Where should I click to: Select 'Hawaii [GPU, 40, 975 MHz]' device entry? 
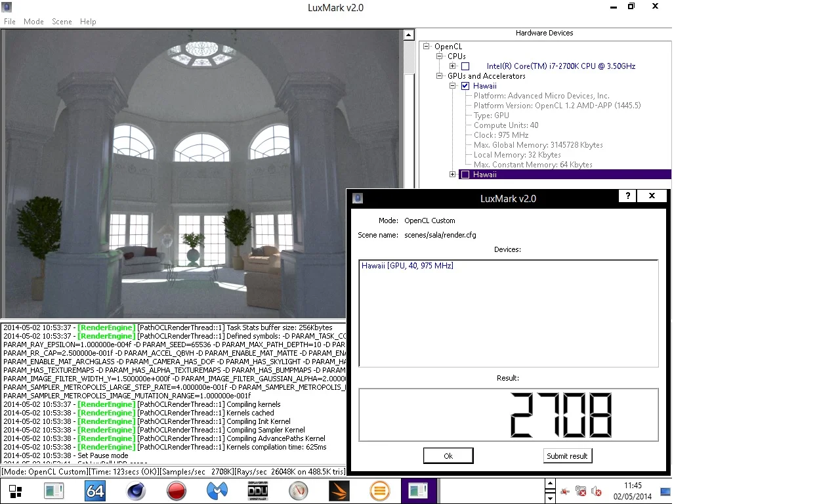[407, 266]
